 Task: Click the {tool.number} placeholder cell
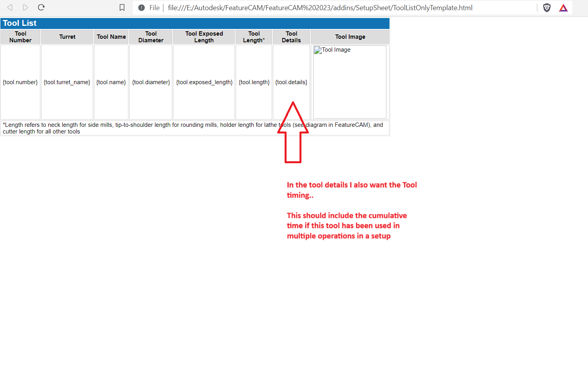20,82
